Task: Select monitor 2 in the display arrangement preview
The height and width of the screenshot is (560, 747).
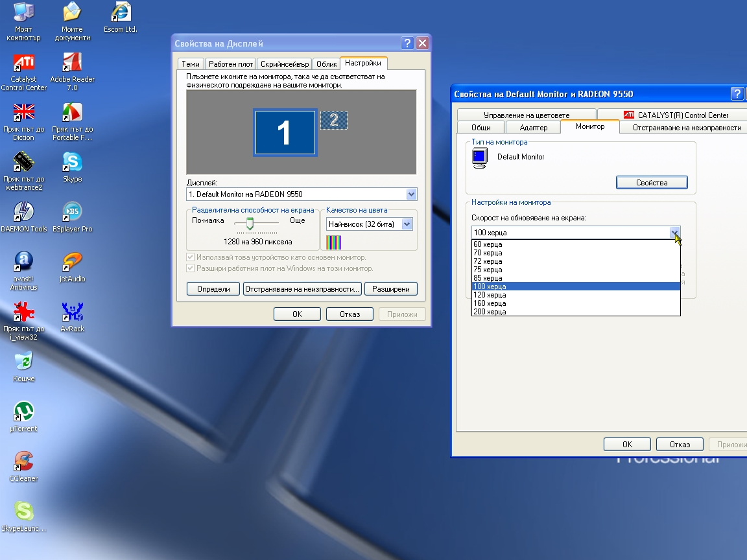Action: coord(333,120)
